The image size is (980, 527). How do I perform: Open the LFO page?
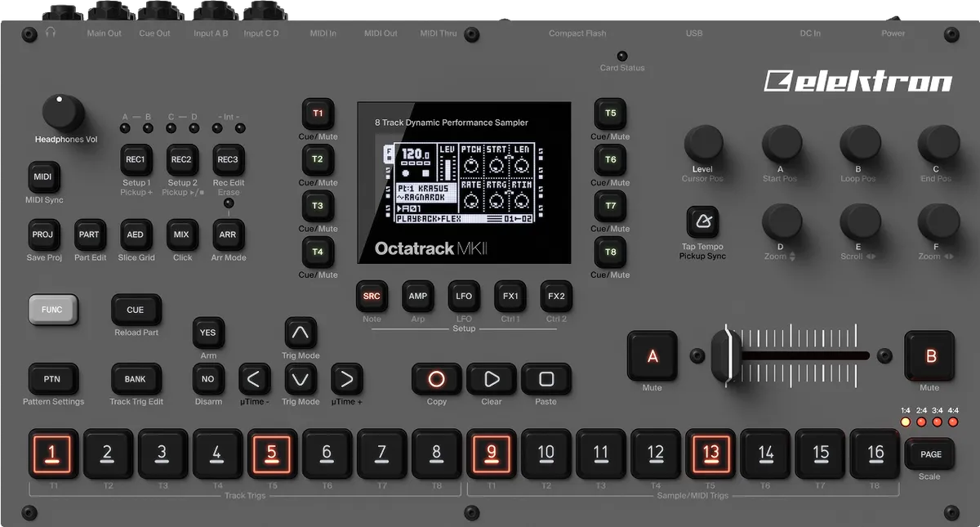tap(464, 297)
